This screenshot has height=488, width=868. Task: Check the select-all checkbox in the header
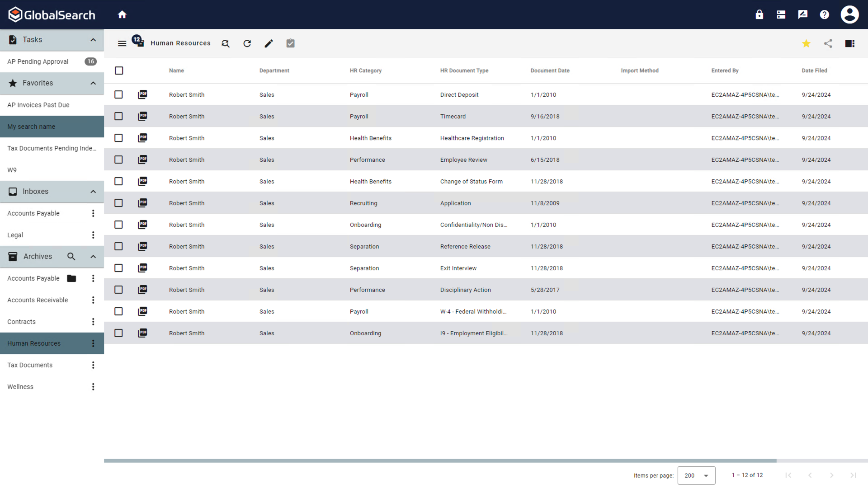pyautogui.click(x=119, y=70)
